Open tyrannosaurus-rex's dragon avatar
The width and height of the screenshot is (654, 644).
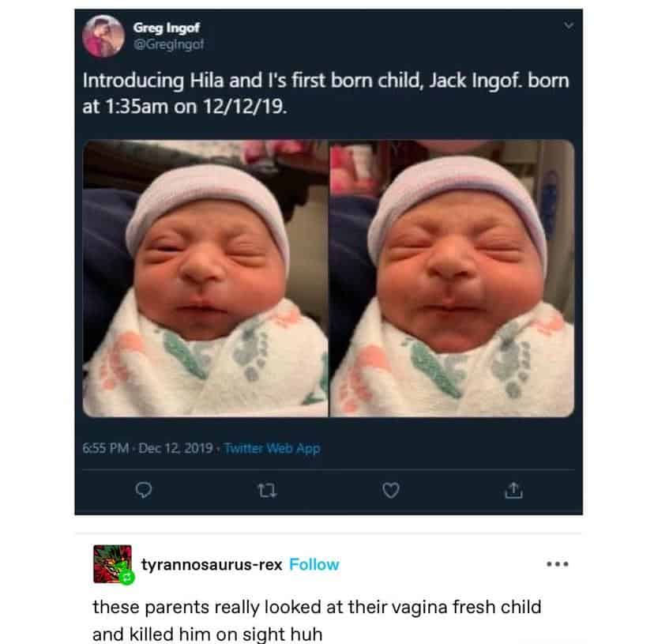click(110, 562)
